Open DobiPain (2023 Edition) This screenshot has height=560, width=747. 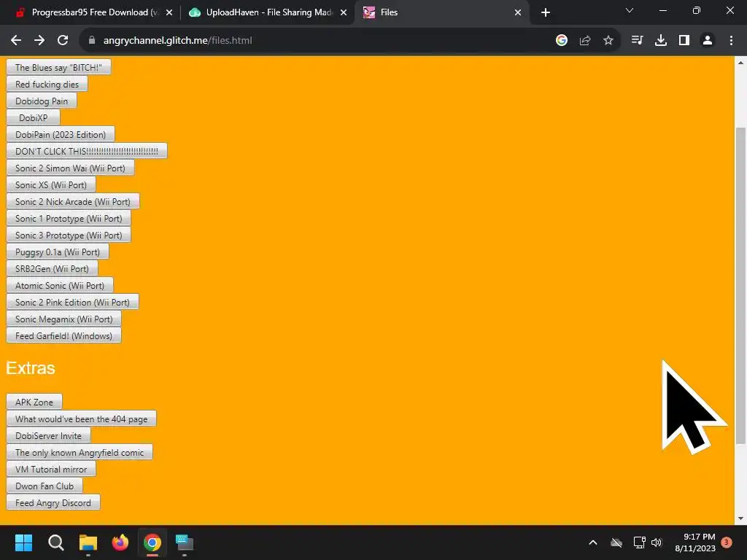[x=61, y=134]
